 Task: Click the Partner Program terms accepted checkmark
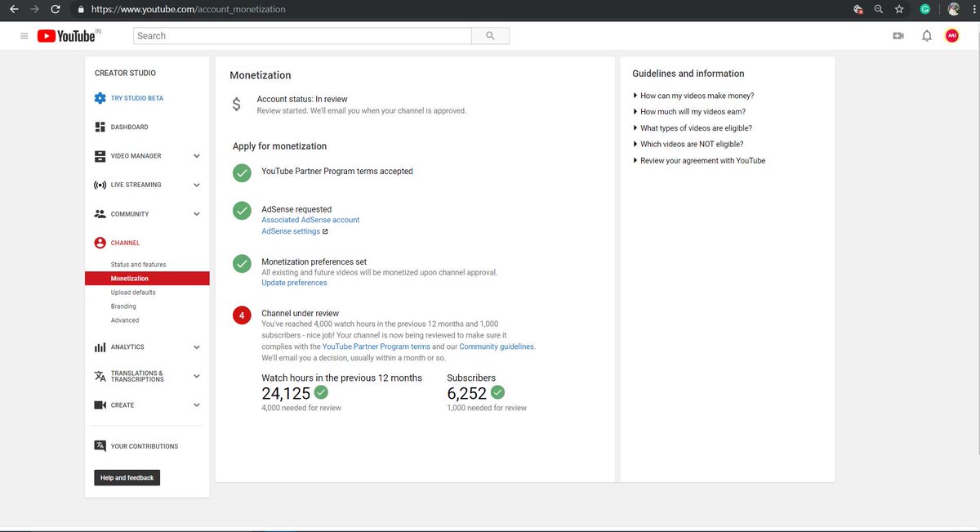coord(242,172)
